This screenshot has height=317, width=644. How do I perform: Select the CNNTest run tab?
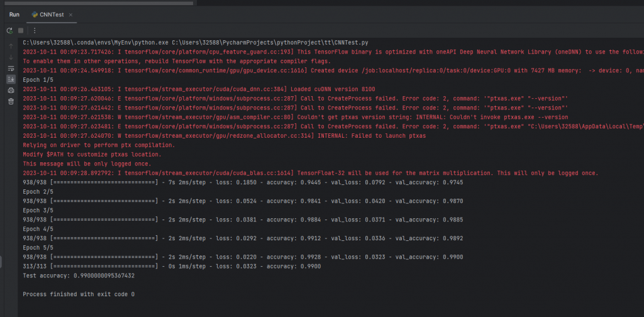(x=48, y=15)
